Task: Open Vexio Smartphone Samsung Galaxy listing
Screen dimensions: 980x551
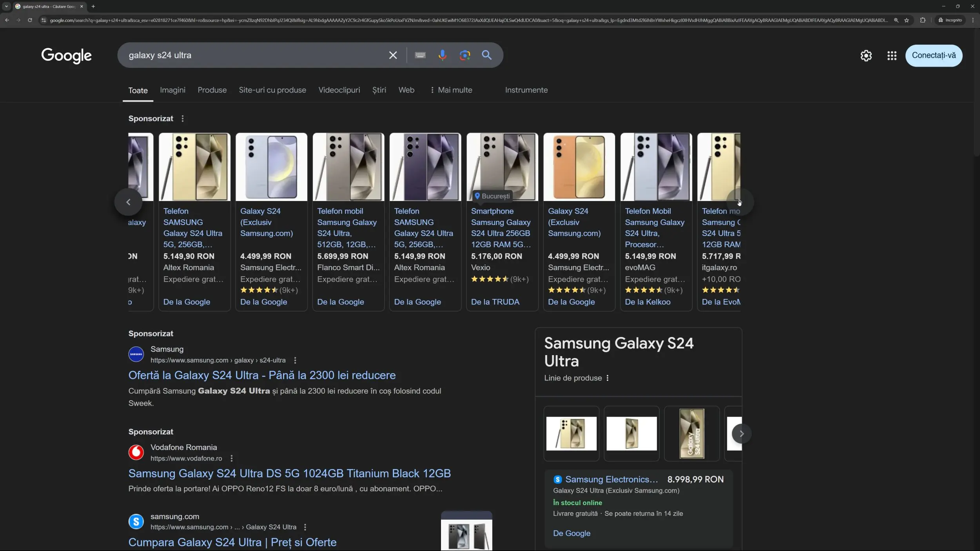Action: pyautogui.click(x=502, y=222)
